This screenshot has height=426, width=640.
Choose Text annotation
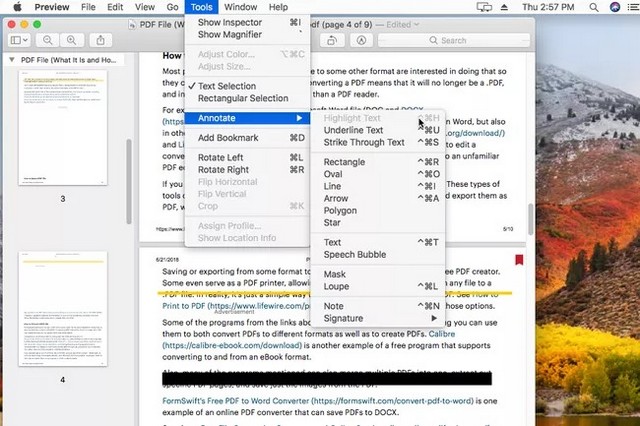pyautogui.click(x=378, y=242)
